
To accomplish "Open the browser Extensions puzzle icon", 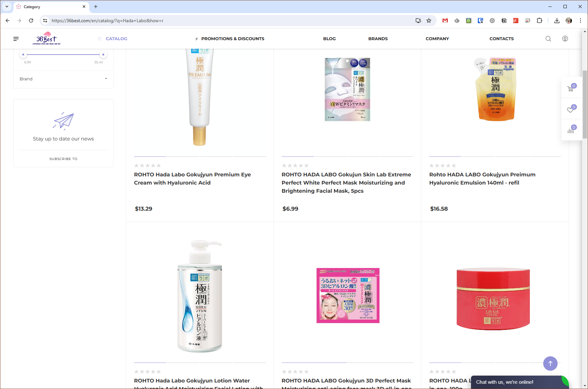I will point(539,21).
